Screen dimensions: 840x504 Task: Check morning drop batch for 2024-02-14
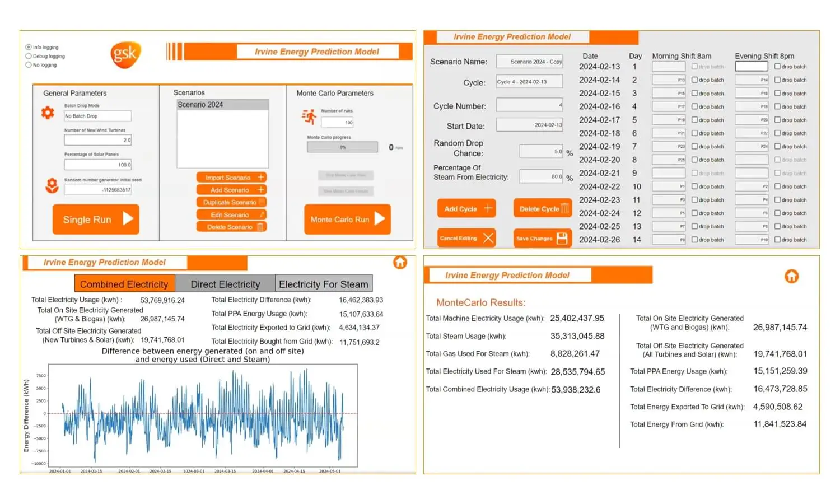[694, 80]
